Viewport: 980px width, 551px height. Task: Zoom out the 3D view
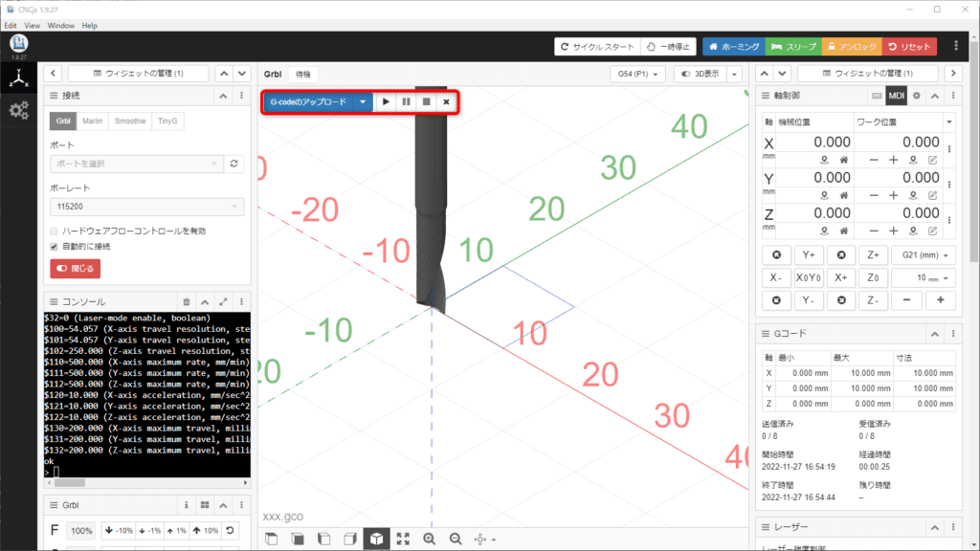456,540
